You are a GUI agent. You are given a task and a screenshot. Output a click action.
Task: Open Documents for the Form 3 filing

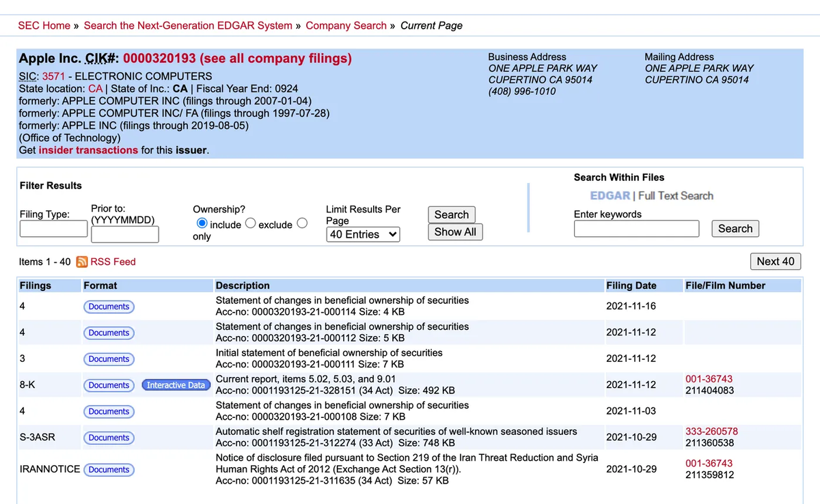click(x=109, y=359)
